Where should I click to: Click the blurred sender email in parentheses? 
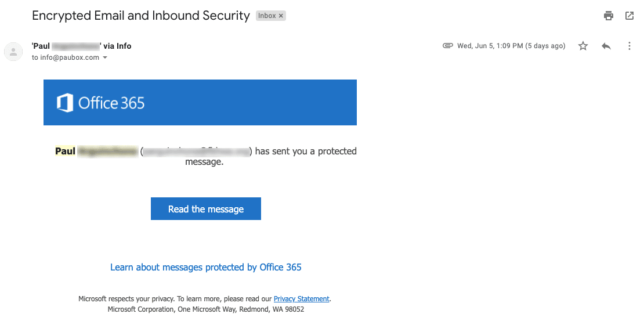(196, 152)
